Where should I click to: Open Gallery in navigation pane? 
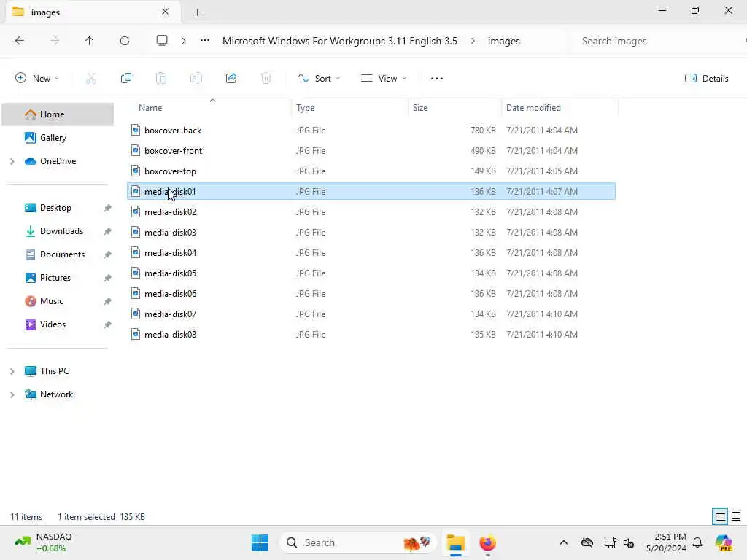tap(58, 138)
